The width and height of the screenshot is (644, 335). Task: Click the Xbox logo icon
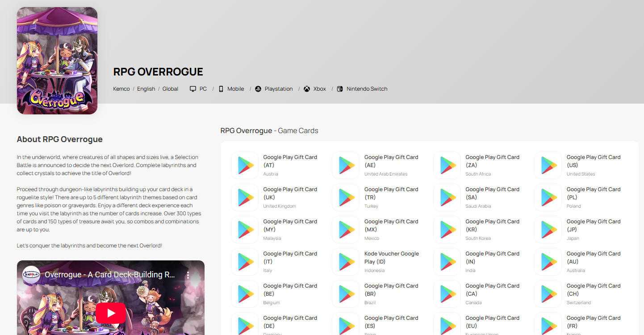[x=307, y=89]
